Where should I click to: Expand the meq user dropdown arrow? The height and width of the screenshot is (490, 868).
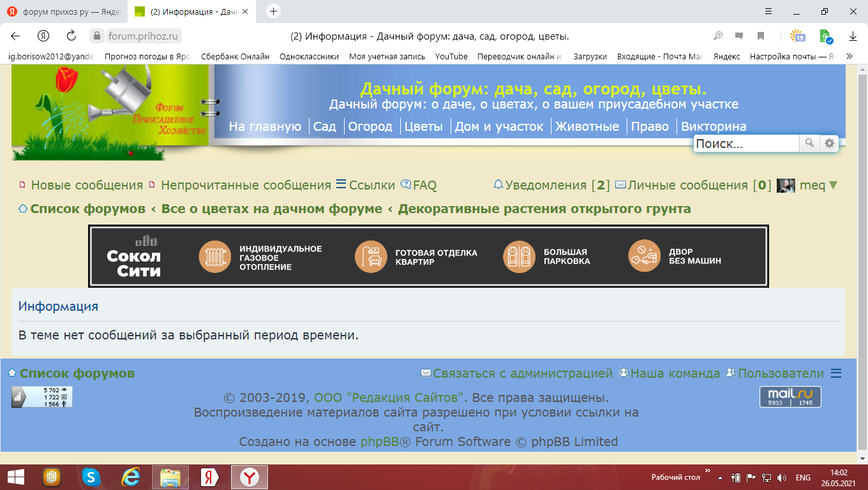pos(832,185)
